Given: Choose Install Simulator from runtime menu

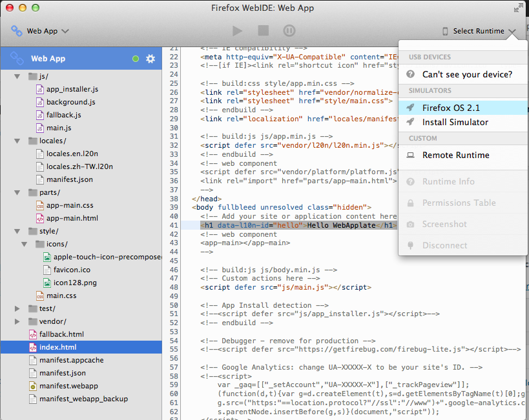Looking at the screenshot, I should [x=463, y=122].
